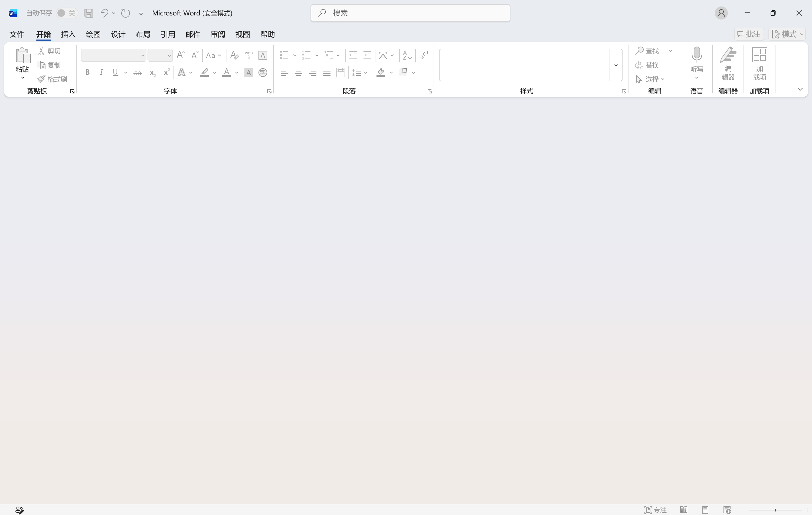Screen dimensions: 812x515
Task: Click the Dictate (听写) microphone icon
Action: tap(697, 55)
